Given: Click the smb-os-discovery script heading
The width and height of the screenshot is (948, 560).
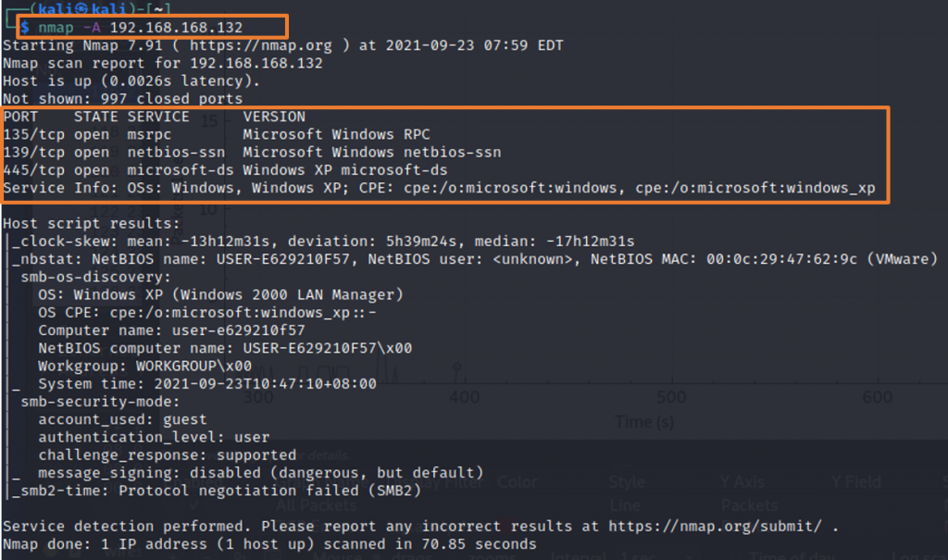Looking at the screenshot, I should click(x=95, y=277).
